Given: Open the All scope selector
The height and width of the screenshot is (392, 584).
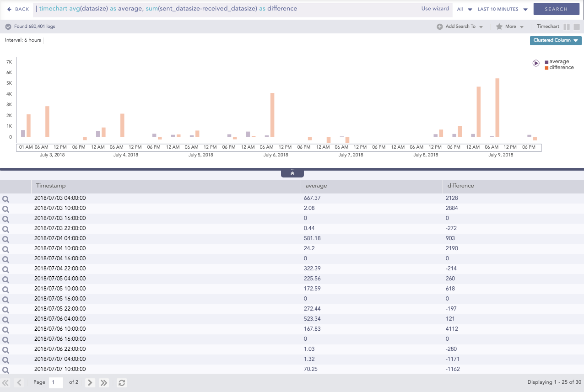Looking at the screenshot, I should [464, 9].
